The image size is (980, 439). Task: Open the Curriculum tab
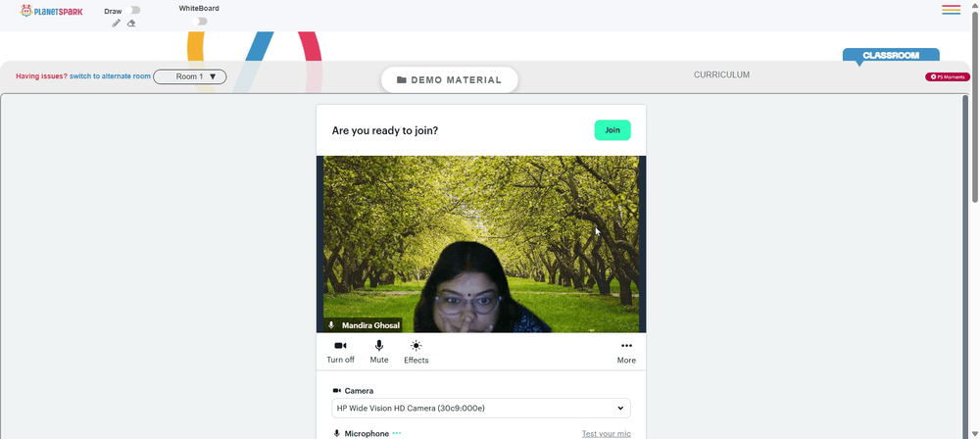[721, 75]
